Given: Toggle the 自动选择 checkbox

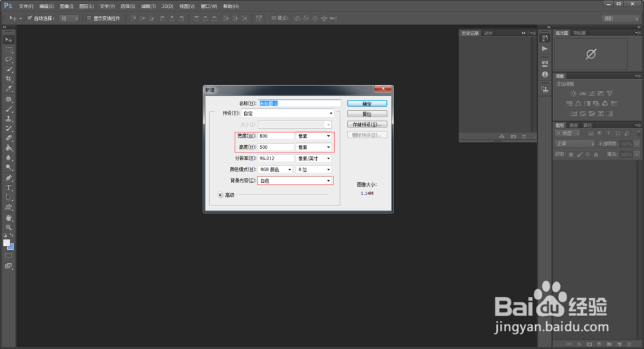Looking at the screenshot, I should 30,18.
